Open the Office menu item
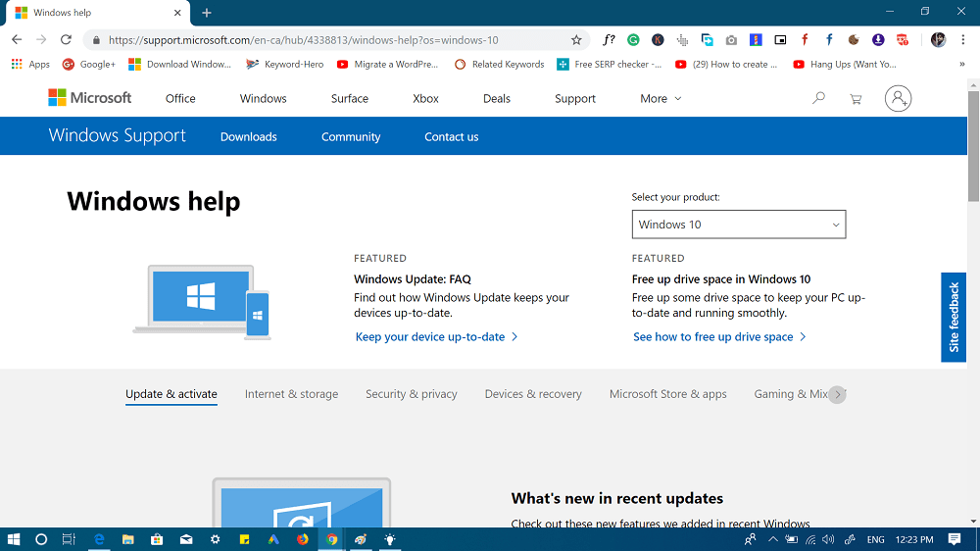Image resolution: width=980 pixels, height=551 pixels. 180,98
